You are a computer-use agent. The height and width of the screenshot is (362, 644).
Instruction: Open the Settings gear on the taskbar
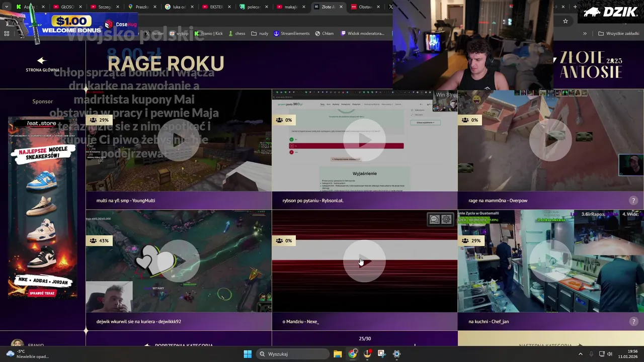click(x=396, y=354)
